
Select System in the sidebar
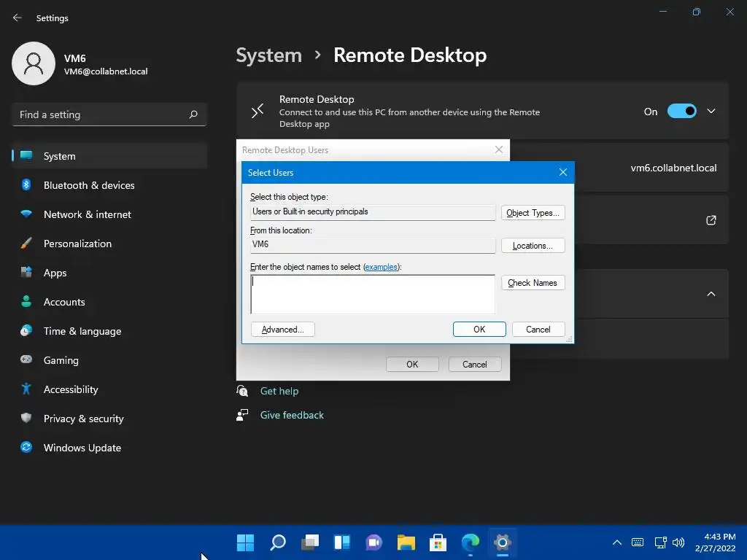click(x=109, y=156)
